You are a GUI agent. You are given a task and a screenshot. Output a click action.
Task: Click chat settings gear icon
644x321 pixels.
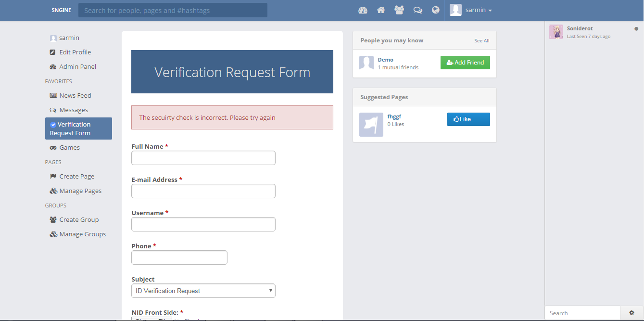631,313
